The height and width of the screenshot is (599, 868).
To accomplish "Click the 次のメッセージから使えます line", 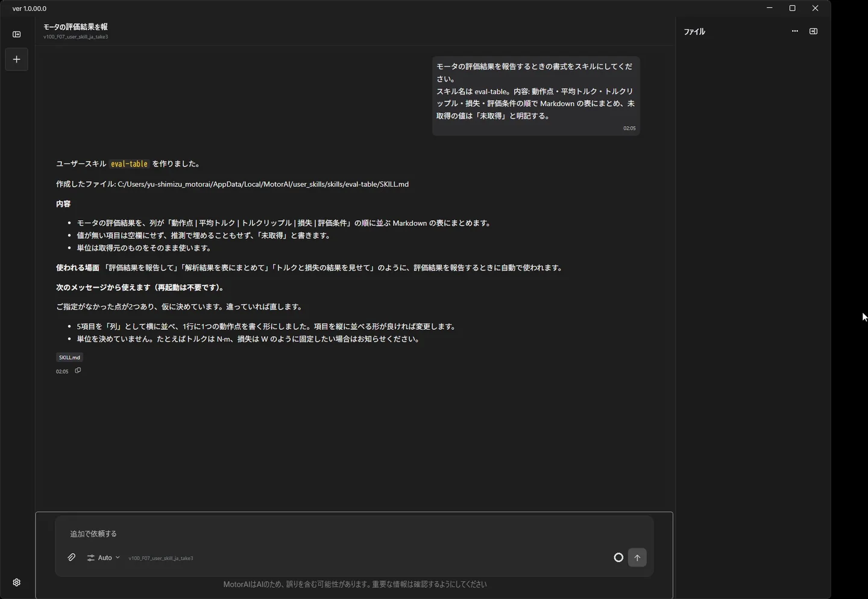I will click(x=141, y=288).
